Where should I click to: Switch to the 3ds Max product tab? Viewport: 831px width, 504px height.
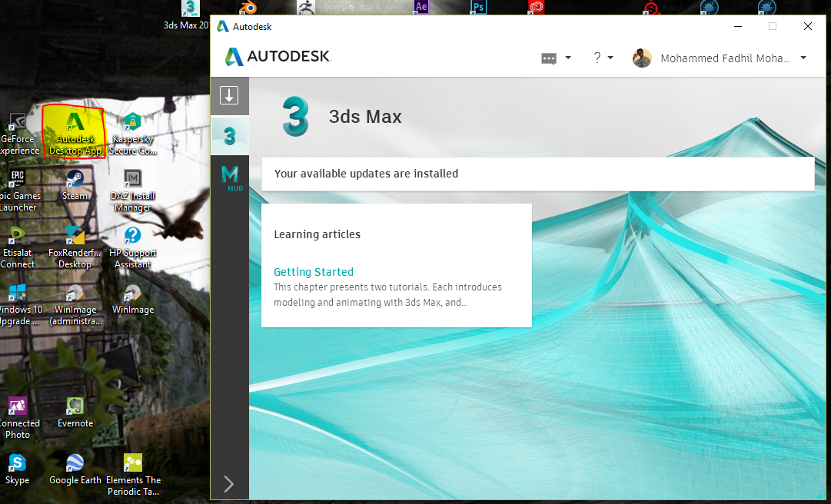[x=229, y=135]
